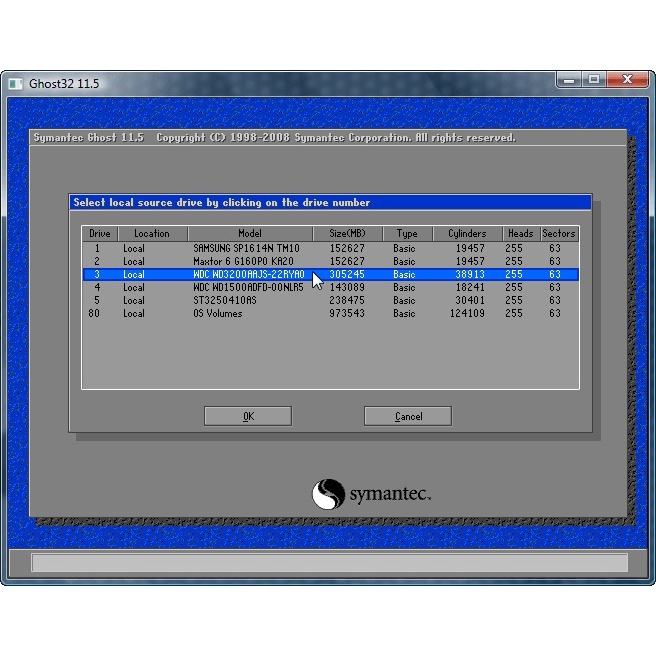The width and height of the screenshot is (656, 656).
Task: Click Basic type in drive 80 row
Action: click(x=404, y=313)
